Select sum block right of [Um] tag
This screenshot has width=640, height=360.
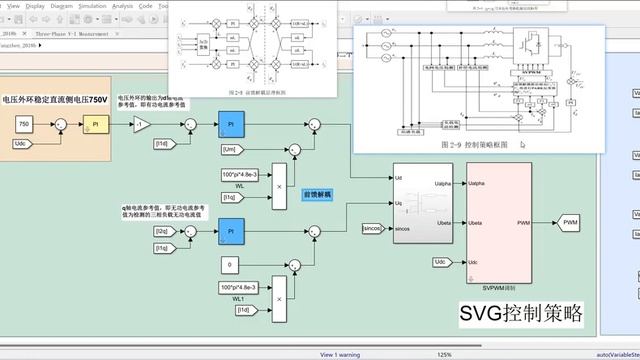click(295, 150)
